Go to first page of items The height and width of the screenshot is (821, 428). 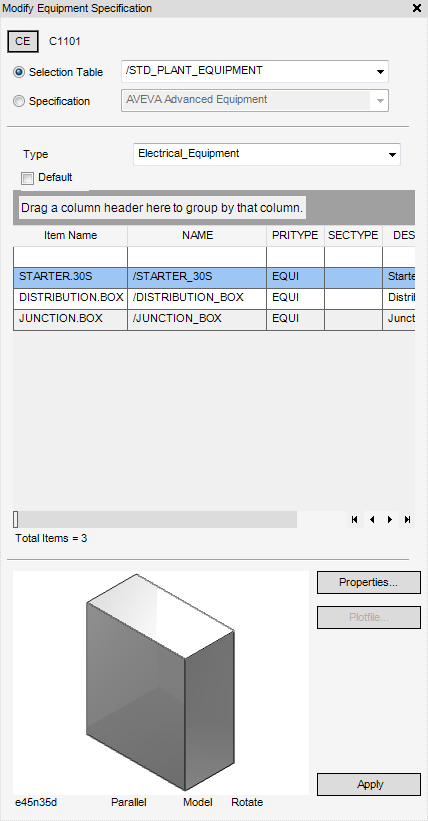tap(355, 519)
